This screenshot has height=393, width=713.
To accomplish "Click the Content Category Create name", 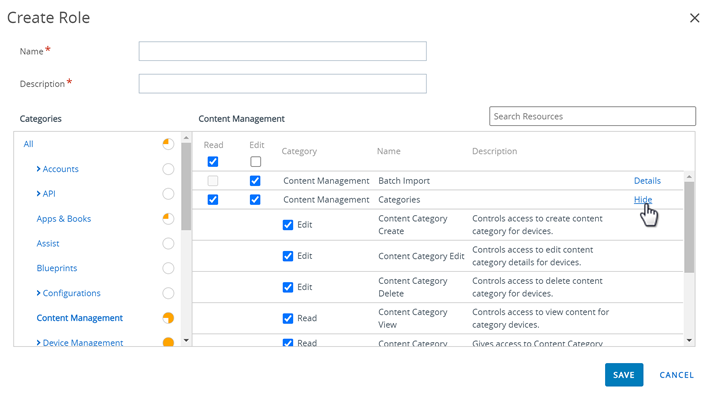I will tap(413, 225).
